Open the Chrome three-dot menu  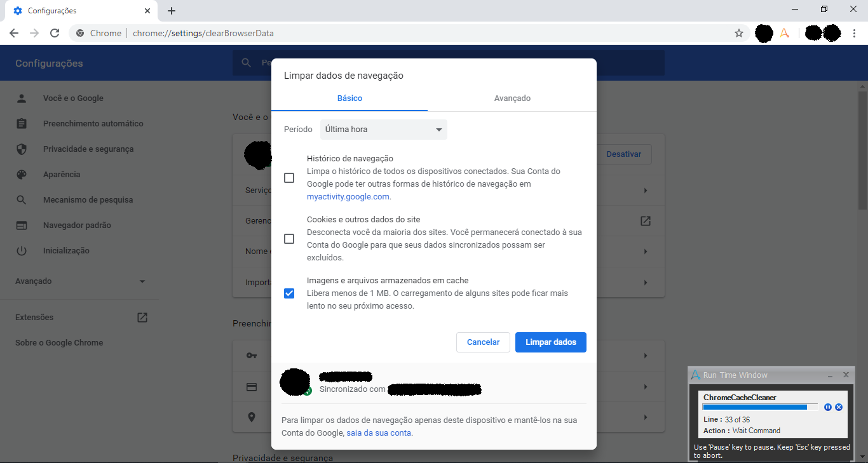pyautogui.click(x=854, y=33)
